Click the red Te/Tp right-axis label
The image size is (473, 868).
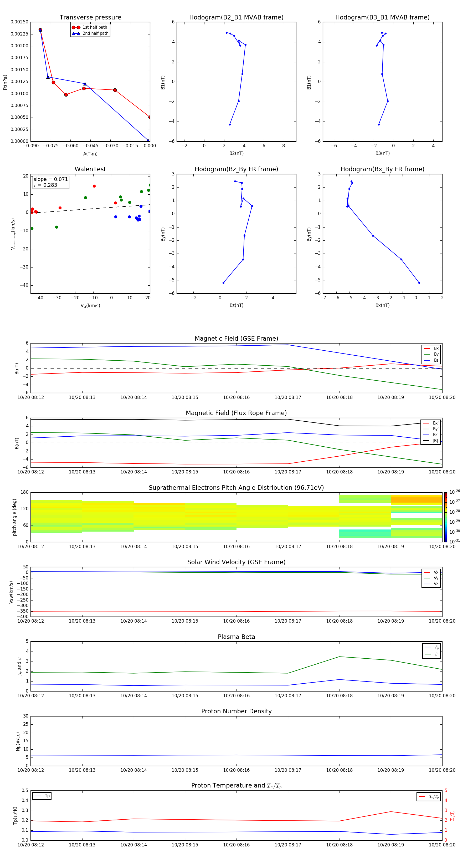pos(453,815)
